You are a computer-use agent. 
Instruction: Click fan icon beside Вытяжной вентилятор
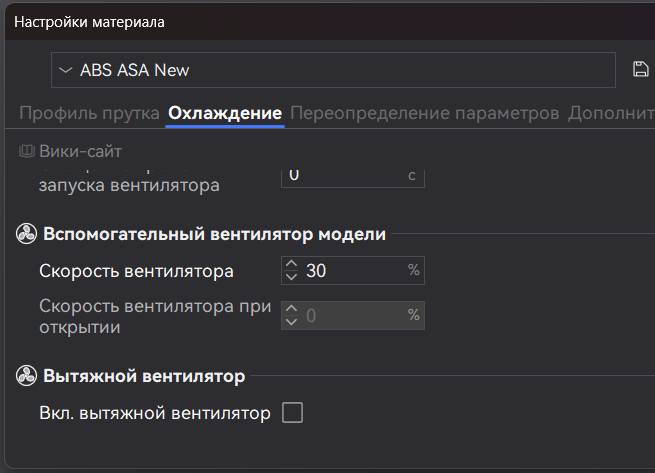click(x=27, y=377)
